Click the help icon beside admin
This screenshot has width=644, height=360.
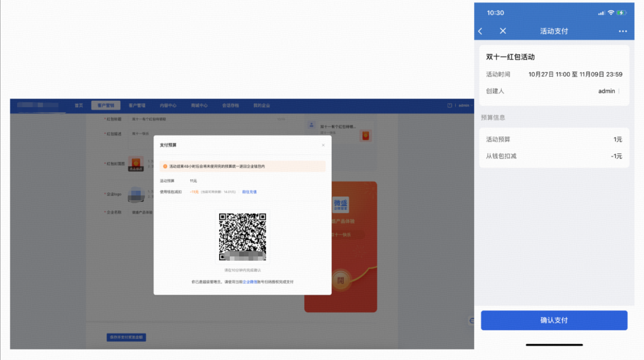coord(449,106)
